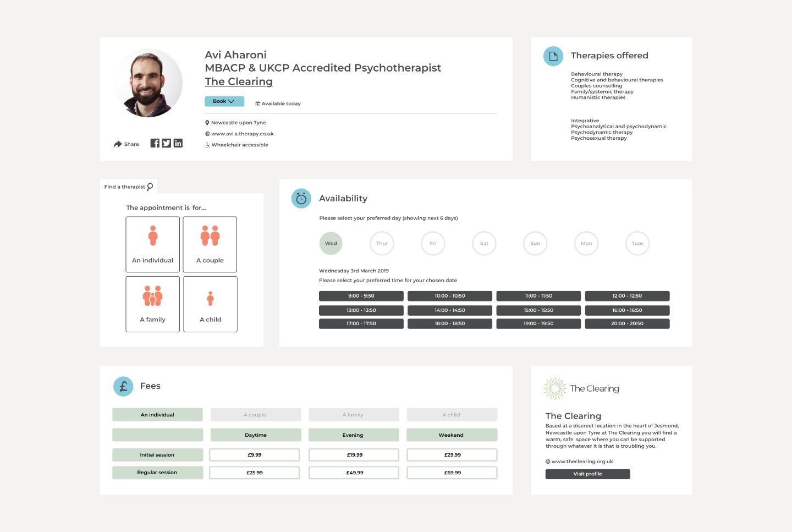
Task: Choose the Sat day circle
Action: (484, 244)
